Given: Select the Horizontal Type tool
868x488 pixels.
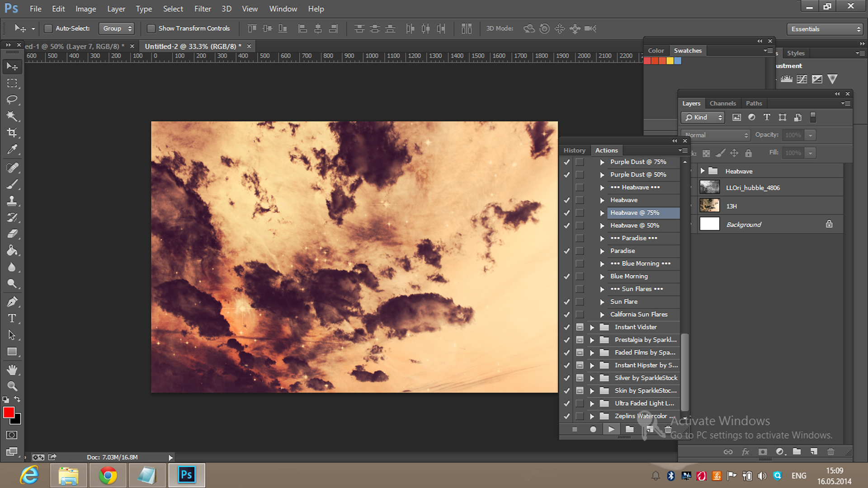Looking at the screenshot, I should (12, 319).
